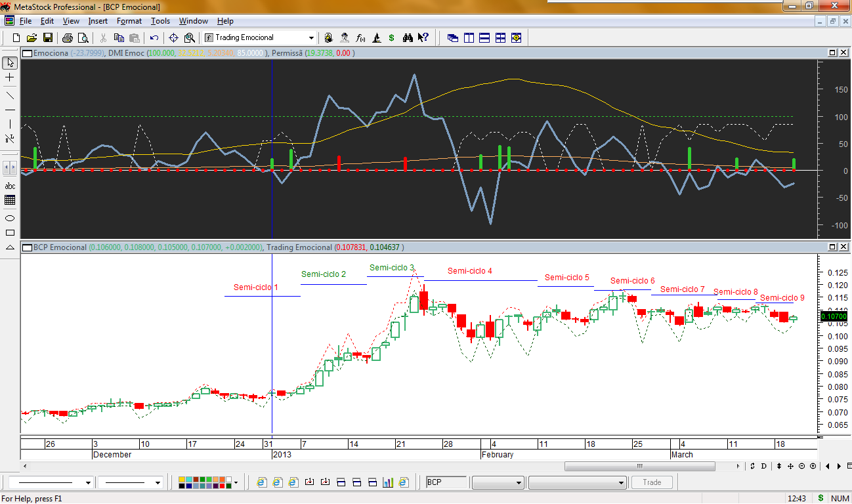Zoom in with magnifier plus bottom right
852x504 pixels.
coord(813,466)
